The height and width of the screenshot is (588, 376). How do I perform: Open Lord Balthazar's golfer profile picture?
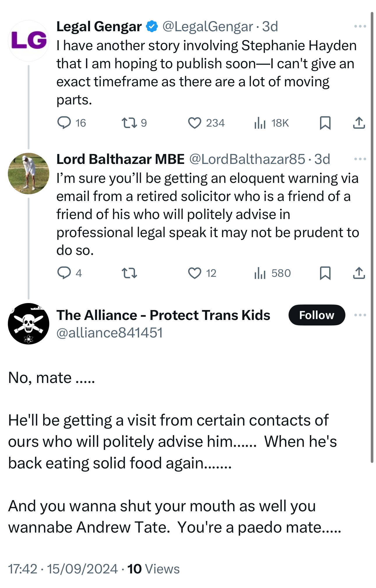[29, 174]
